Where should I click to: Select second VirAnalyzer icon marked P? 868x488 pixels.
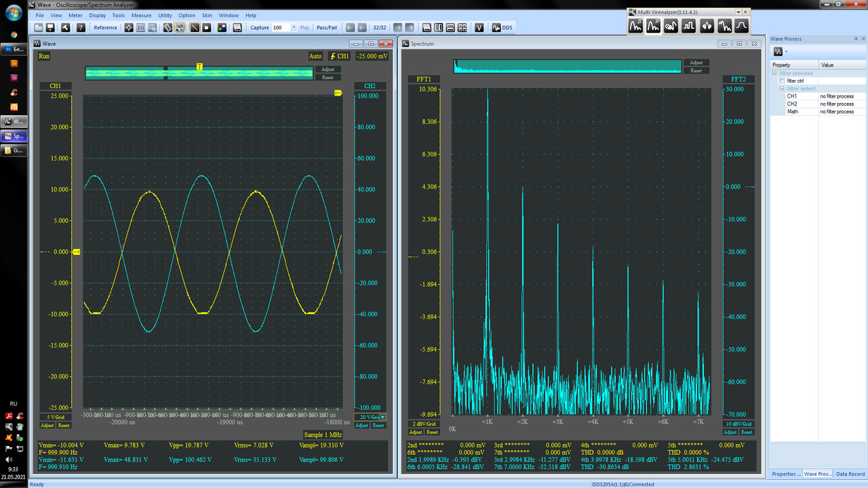tap(654, 26)
